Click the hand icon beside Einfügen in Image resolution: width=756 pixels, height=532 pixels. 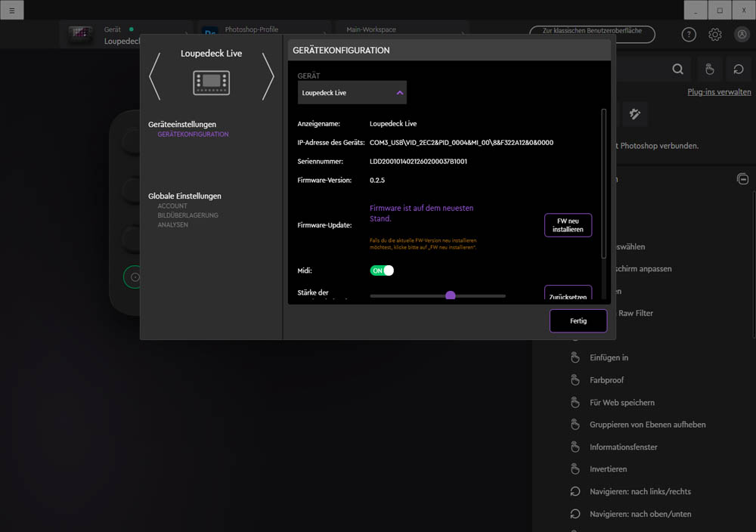tap(575, 357)
